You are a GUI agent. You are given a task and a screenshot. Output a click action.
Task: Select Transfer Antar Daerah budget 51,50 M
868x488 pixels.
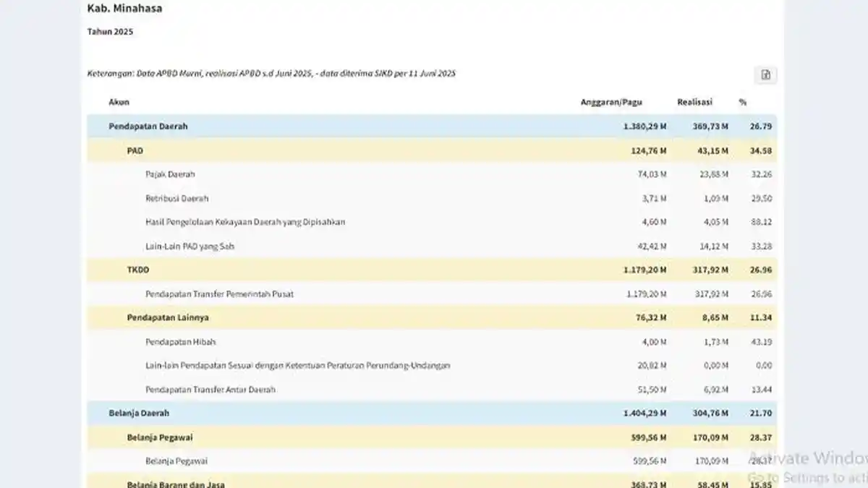(652, 389)
